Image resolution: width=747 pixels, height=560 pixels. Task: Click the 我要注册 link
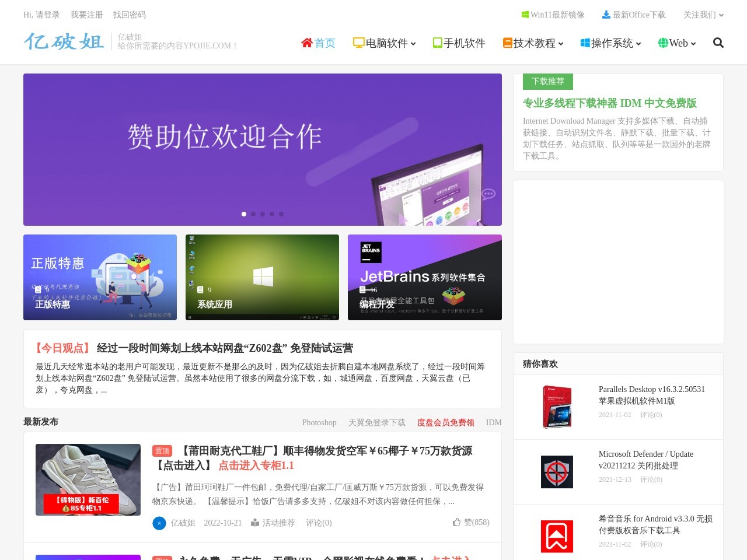point(86,15)
